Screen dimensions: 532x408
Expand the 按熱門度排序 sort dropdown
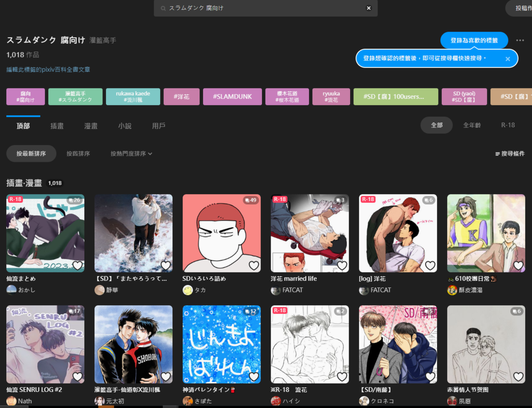(x=131, y=154)
